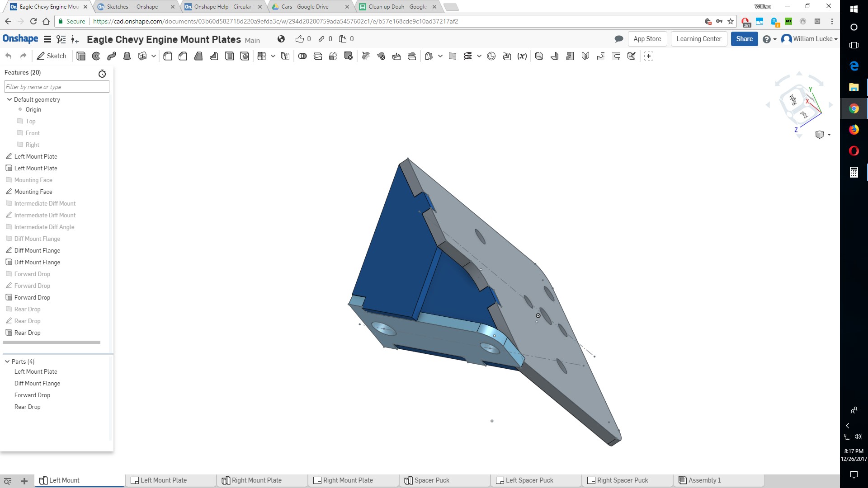Select the Extrude tool

tap(81, 56)
